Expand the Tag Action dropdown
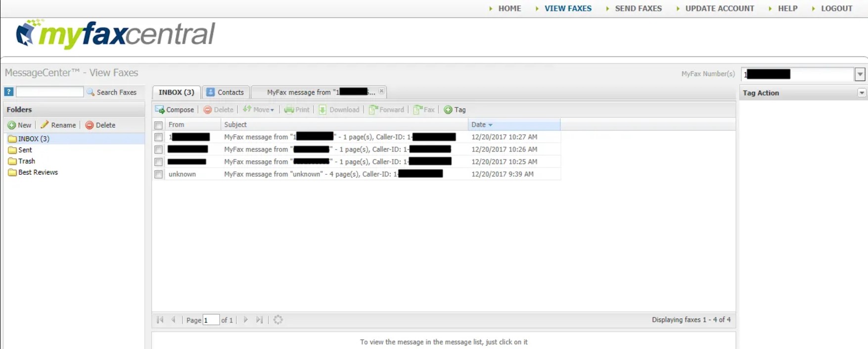Screen dimensions: 868x349 coord(862,93)
